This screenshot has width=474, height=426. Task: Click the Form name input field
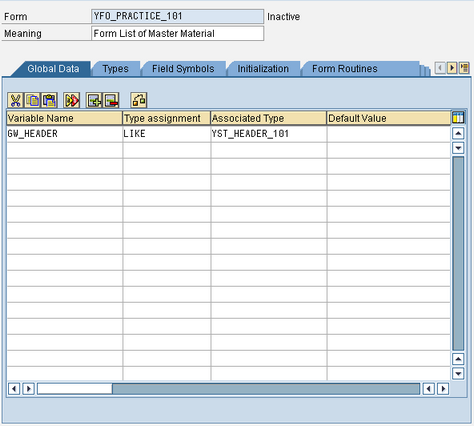pyautogui.click(x=178, y=16)
